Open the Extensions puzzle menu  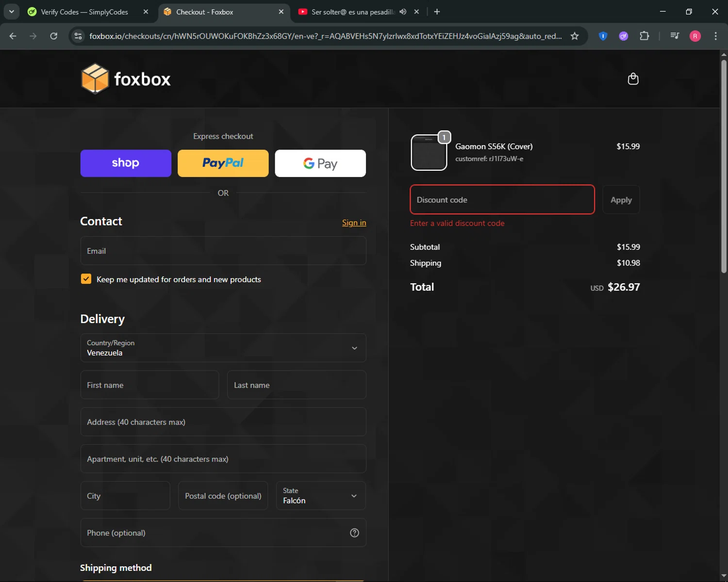644,36
